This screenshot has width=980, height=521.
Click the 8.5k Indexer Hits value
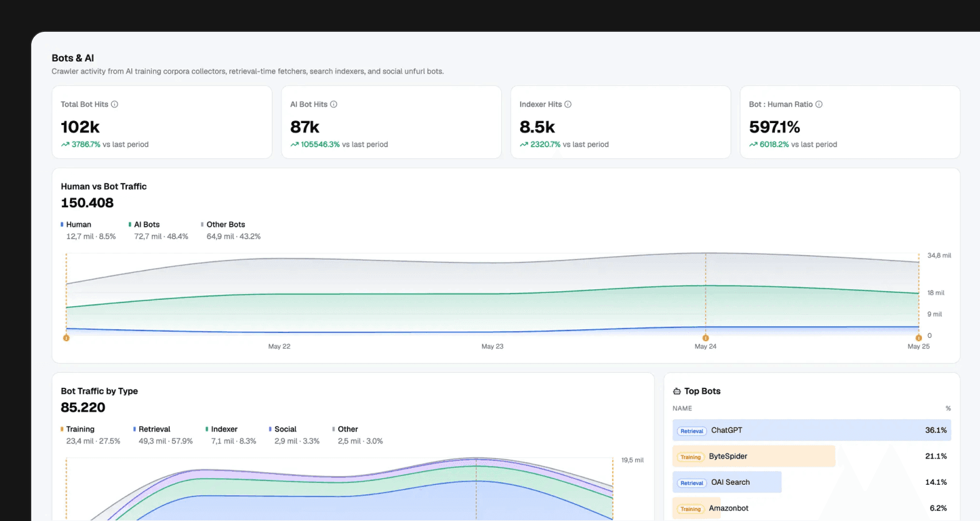537,127
